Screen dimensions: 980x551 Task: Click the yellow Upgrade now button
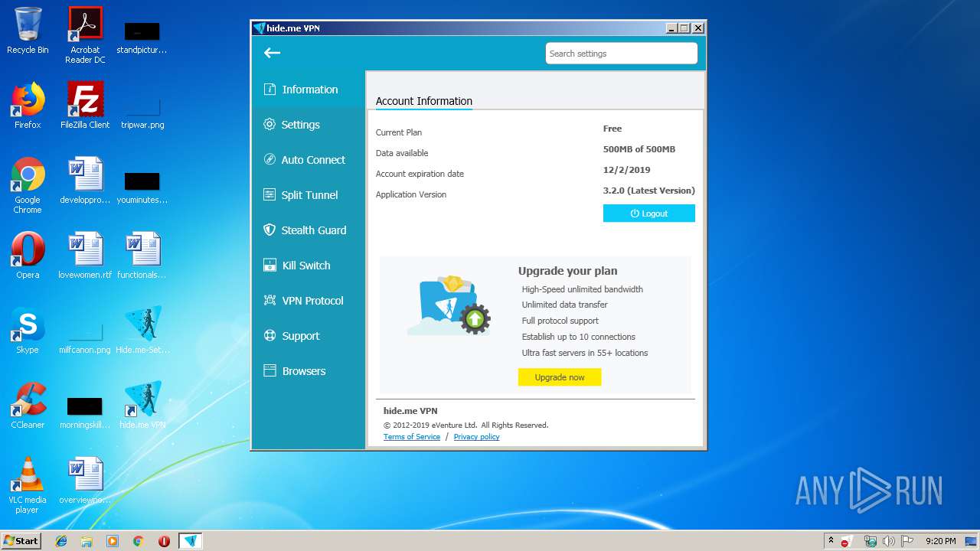pos(560,377)
